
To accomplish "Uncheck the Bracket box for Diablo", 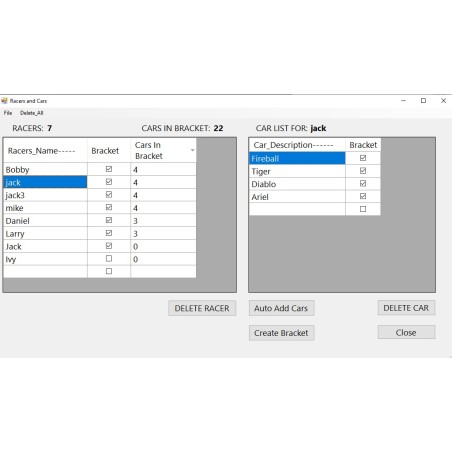I will (x=363, y=183).
